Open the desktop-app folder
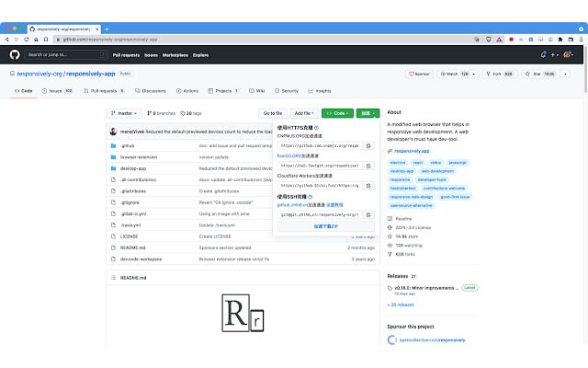This screenshot has height=368, width=588. tap(134, 168)
